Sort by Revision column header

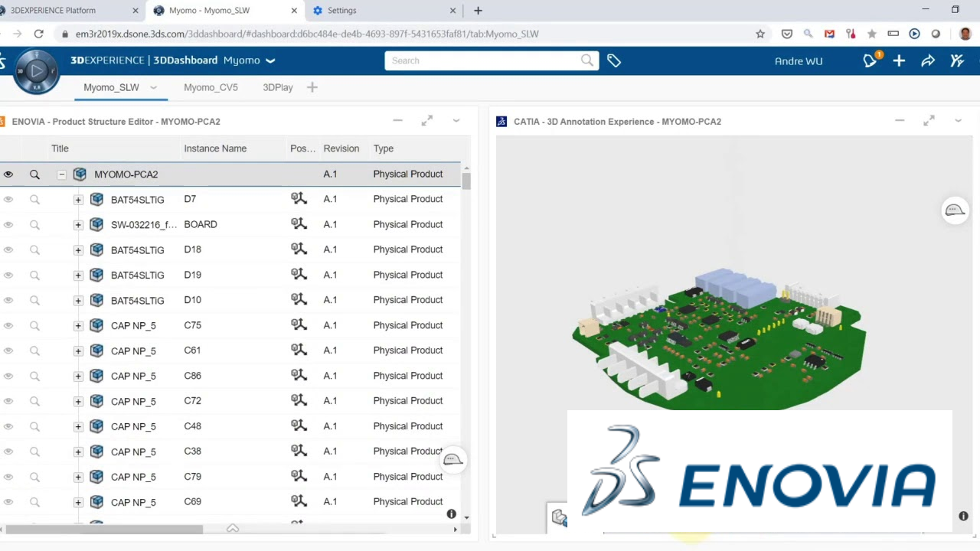click(x=341, y=148)
